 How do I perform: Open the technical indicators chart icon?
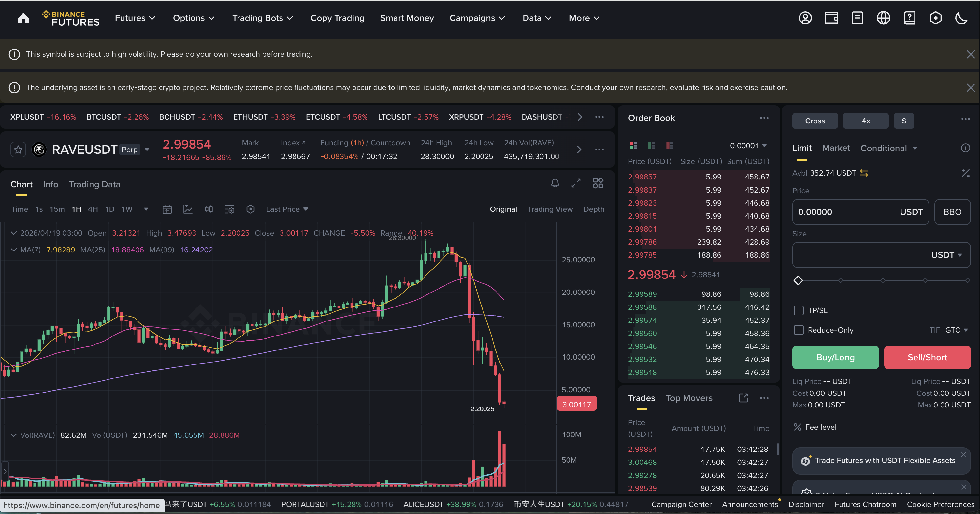188,209
